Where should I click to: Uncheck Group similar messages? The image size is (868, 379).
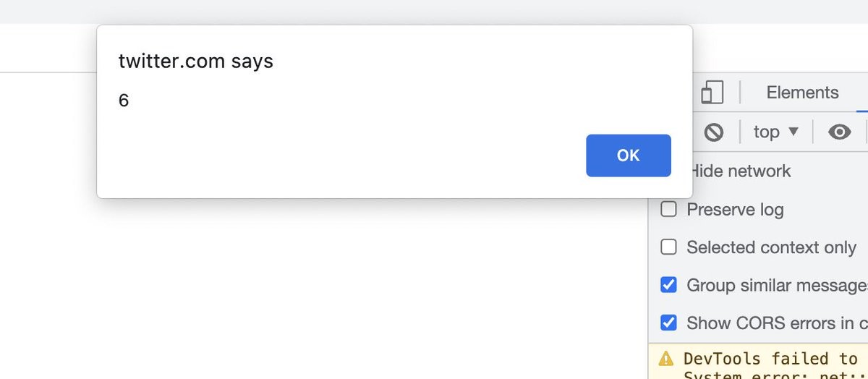point(669,285)
